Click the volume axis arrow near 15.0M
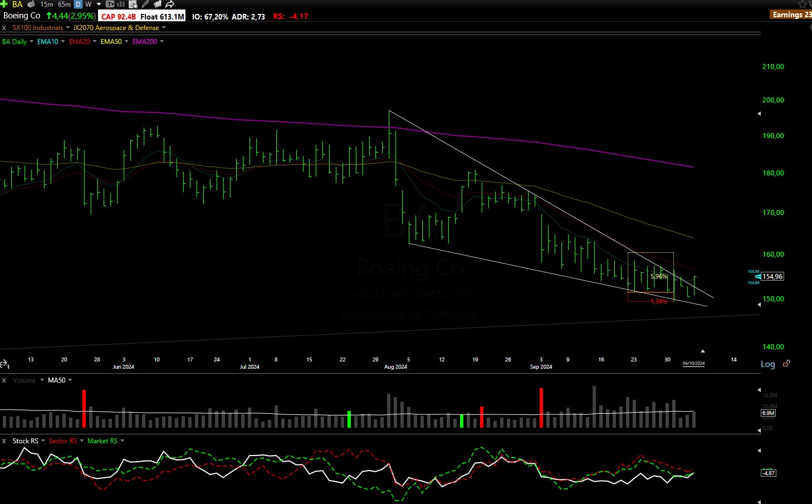Screen dimensions: 812x504 [x=759, y=390]
